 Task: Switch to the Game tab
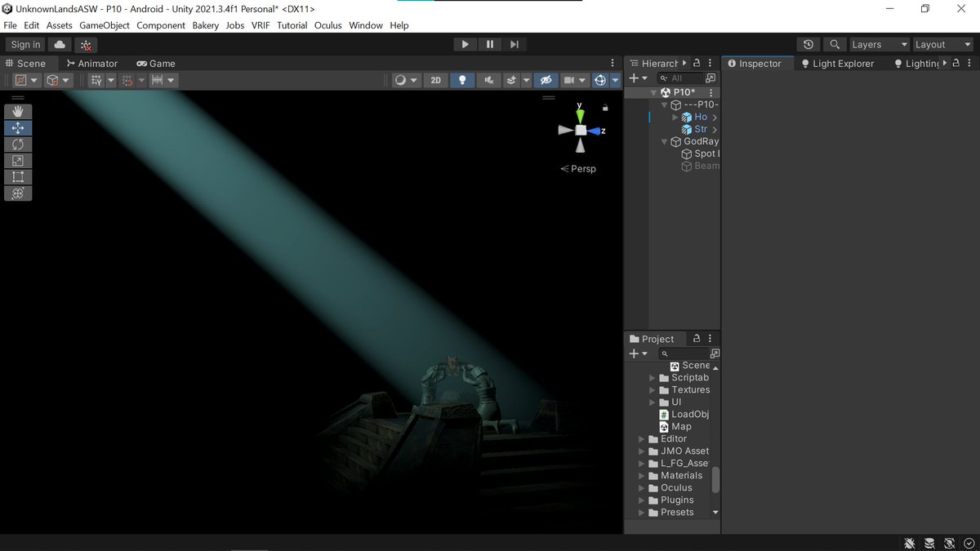[156, 63]
